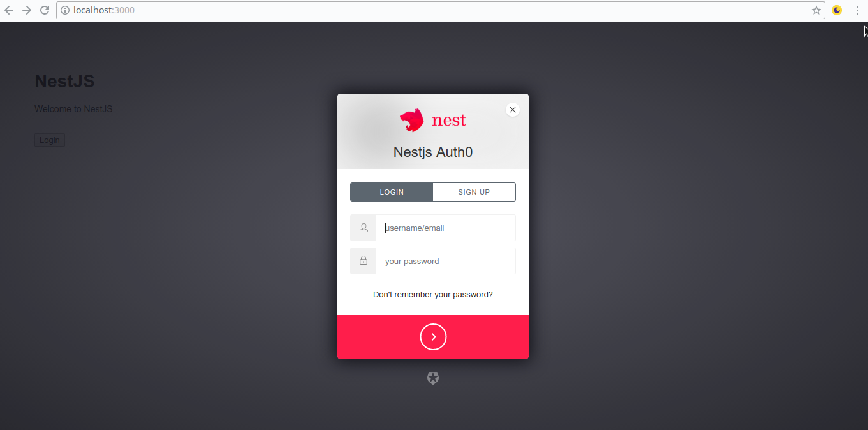Image resolution: width=868 pixels, height=430 pixels.
Task: Click the localhost:3000 address bar
Action: pyautogui.click(x=440, y=10)
